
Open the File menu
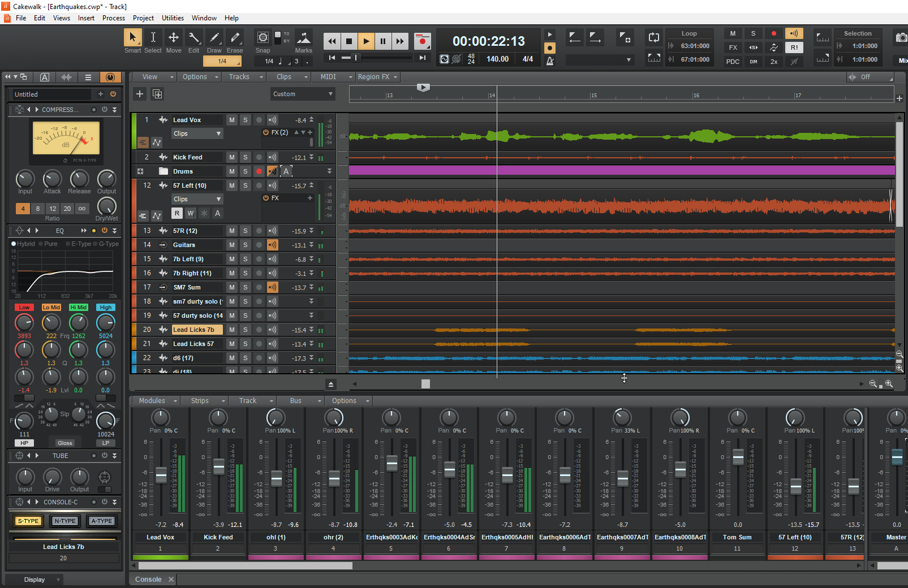pyautogui.click(x=21, y=18)
